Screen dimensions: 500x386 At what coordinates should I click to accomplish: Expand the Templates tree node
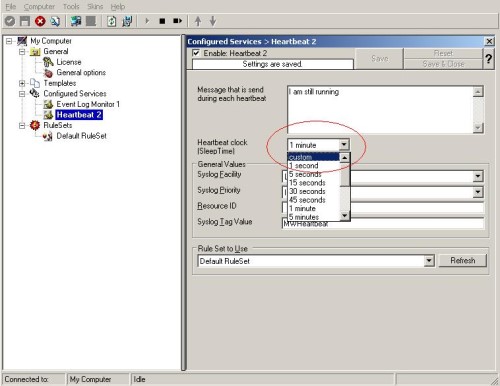click(x=22, y=83)
